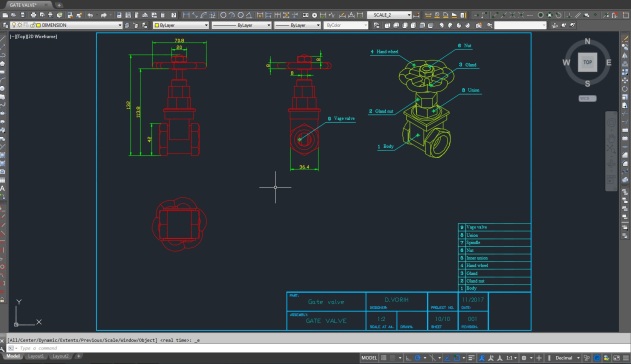631x364 pixels.
Task: Click Snap to Perpendicular icon
Action: tap(569, 15)
